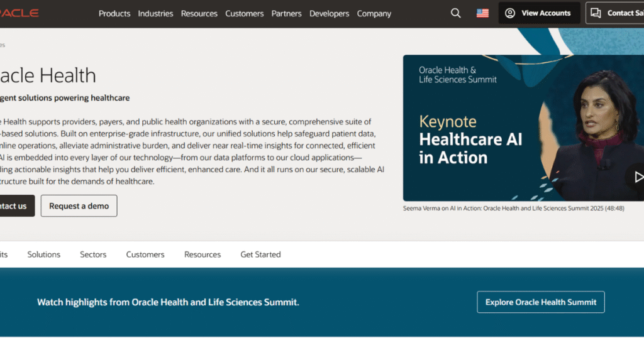Screen dimensions: 644x338
Task: Click the Oracle logo
Action: [20, 13]
